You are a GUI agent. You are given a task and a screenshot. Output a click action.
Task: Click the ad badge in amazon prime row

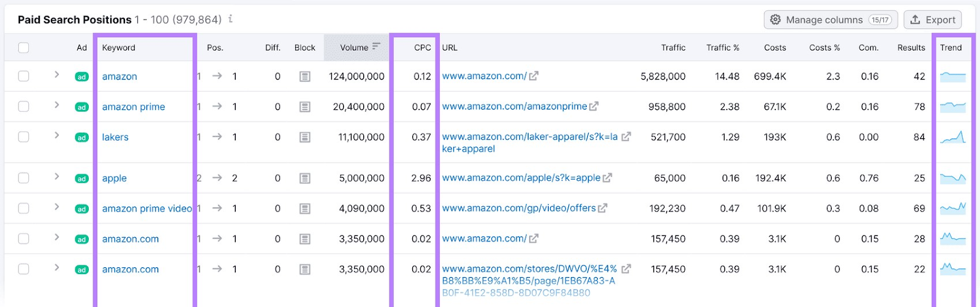pyautogui.click(x=81, y=107)
